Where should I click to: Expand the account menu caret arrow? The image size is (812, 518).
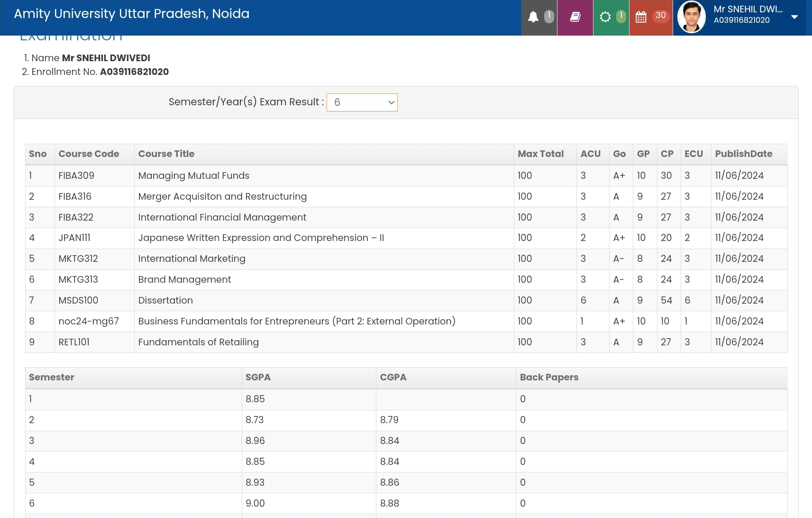[x=794, y=17]
